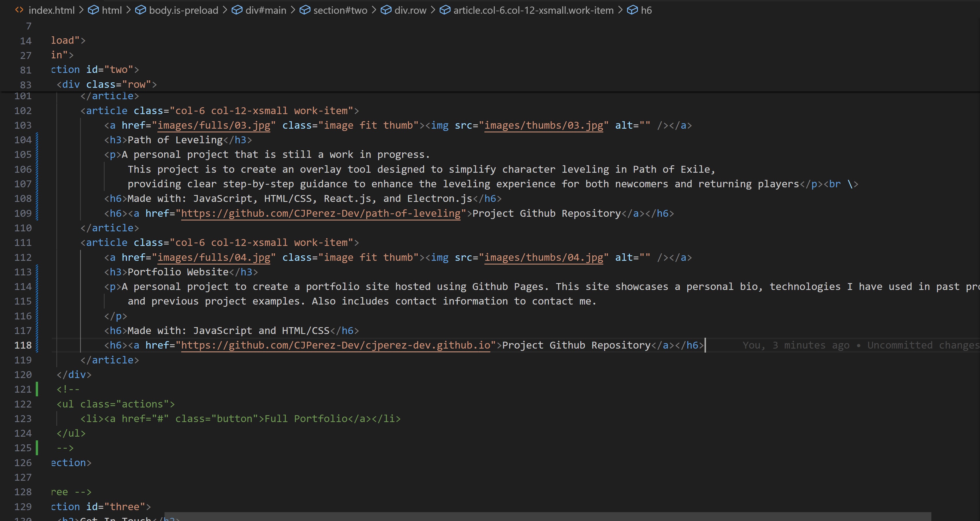Screen dimensions: 980x521
Task: Click the index.html file icon in breadcrumbs
Action: [x=19, y=10]
